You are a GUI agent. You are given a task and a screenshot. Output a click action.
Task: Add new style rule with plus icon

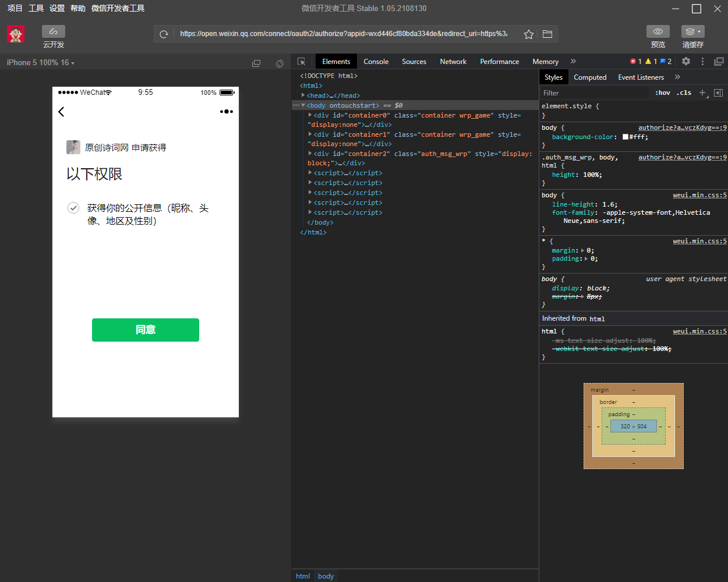click(702, 93)
